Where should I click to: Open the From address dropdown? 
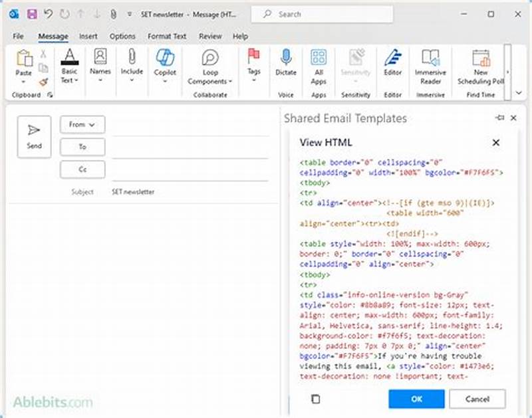[x=82, y=124]
